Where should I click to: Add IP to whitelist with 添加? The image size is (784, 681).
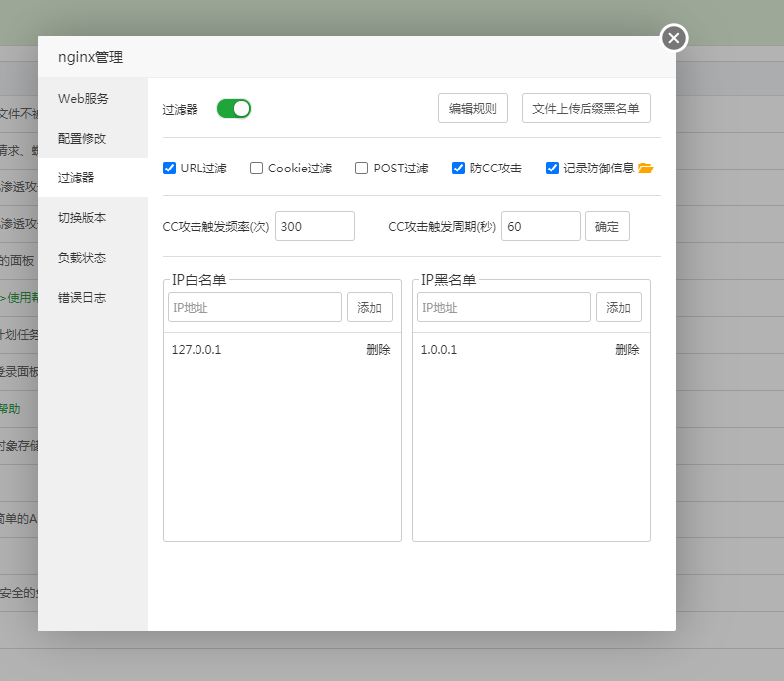369,307
